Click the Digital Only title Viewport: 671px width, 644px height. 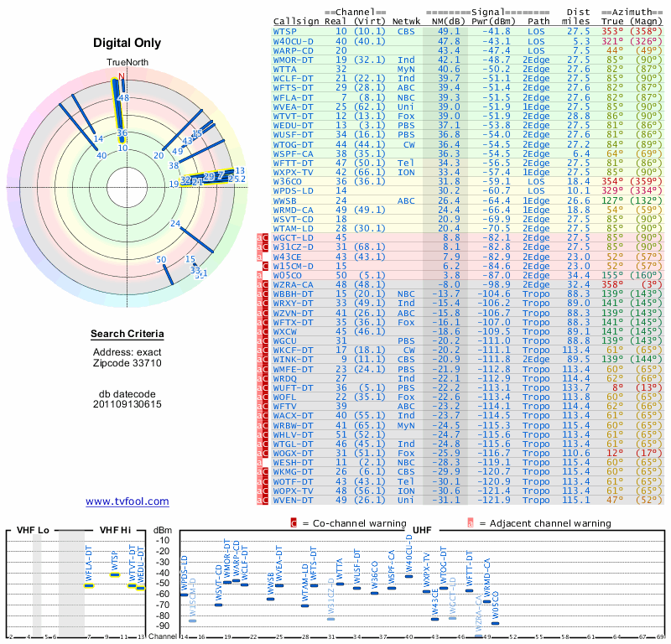click(x=127, y=43)
